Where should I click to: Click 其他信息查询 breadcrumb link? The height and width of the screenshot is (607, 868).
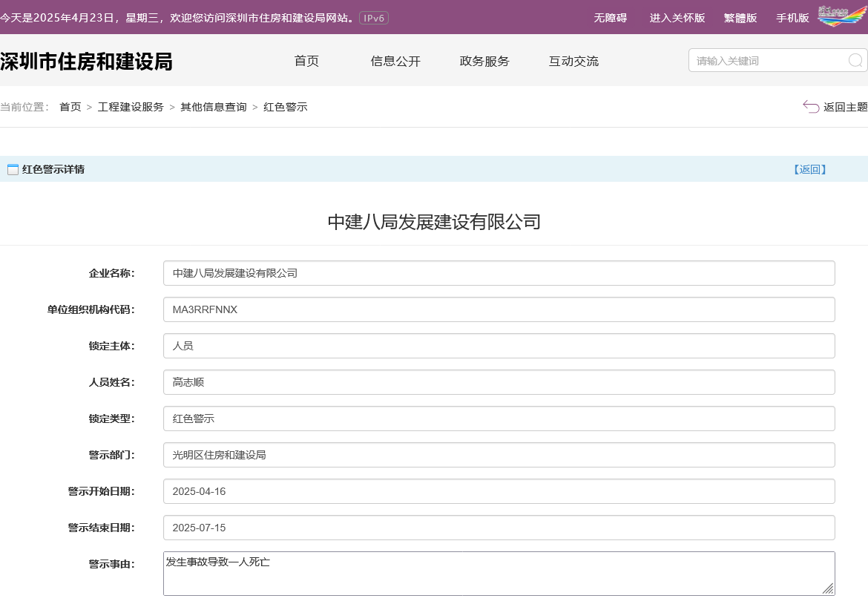[x=213, y=107]
